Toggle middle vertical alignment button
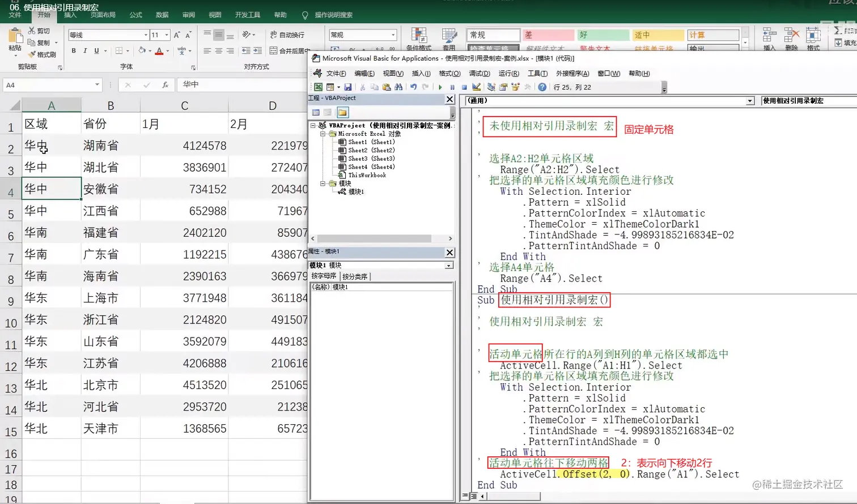The width and height of the screenshot is (857, 504). (x=219, y=35)
